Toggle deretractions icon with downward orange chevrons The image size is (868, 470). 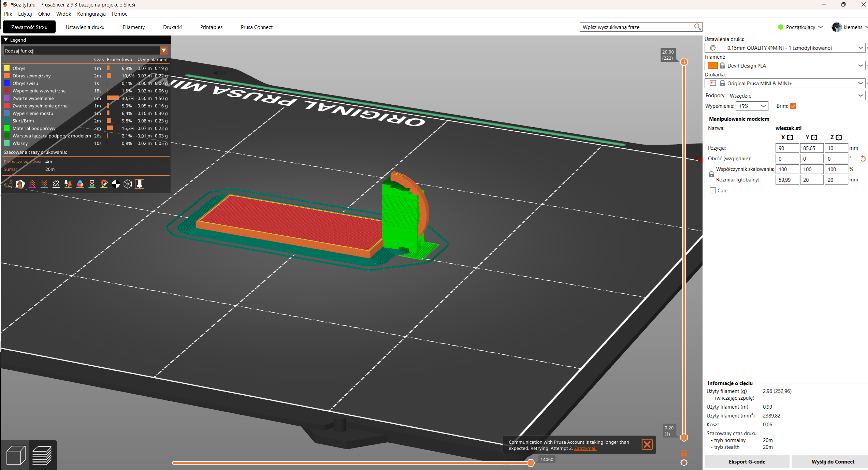click(44, 184)
